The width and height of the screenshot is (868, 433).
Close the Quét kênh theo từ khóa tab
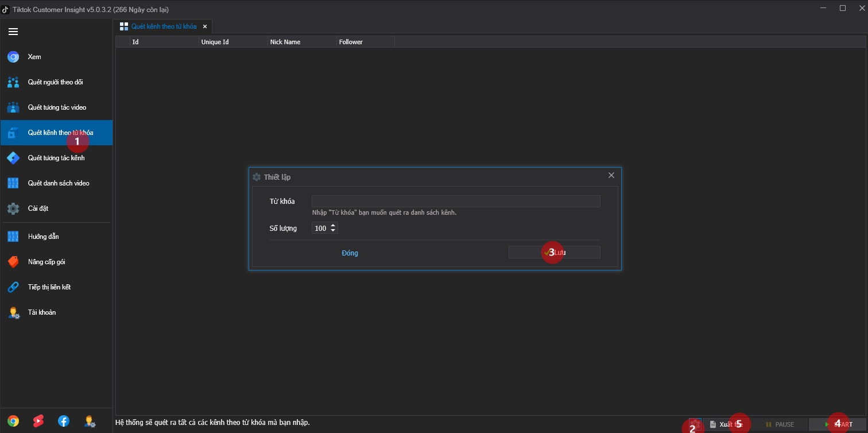205,26
